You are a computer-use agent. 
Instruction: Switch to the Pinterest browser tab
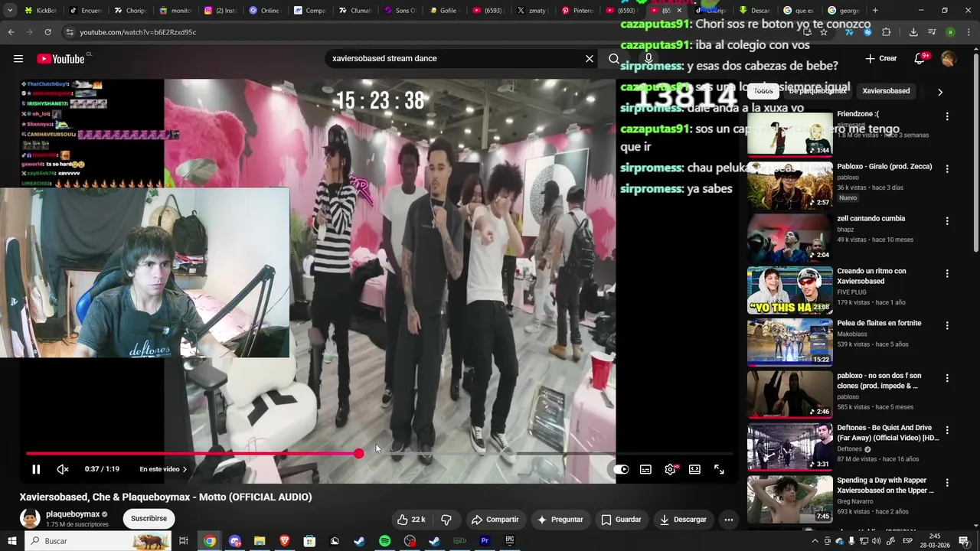tap(578, 11)
